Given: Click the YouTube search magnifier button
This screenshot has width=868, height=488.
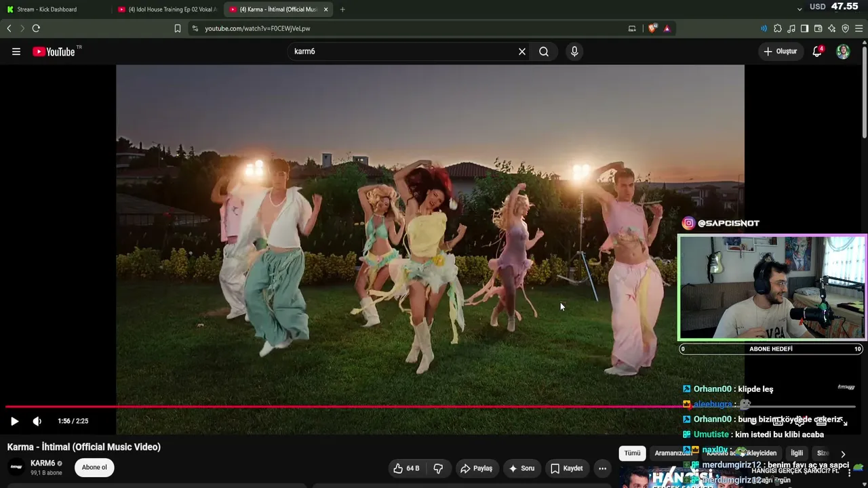Looking at the screenshot, I should (544, 52).
